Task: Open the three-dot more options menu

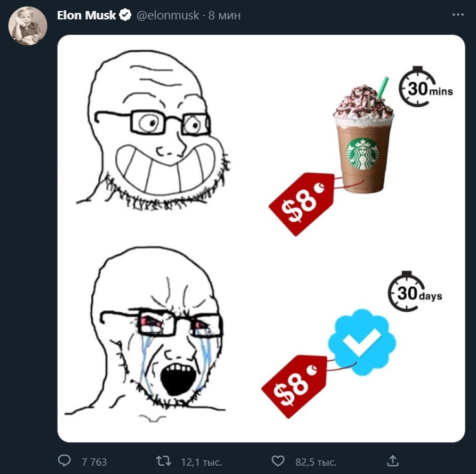Action: coord(458,15)
